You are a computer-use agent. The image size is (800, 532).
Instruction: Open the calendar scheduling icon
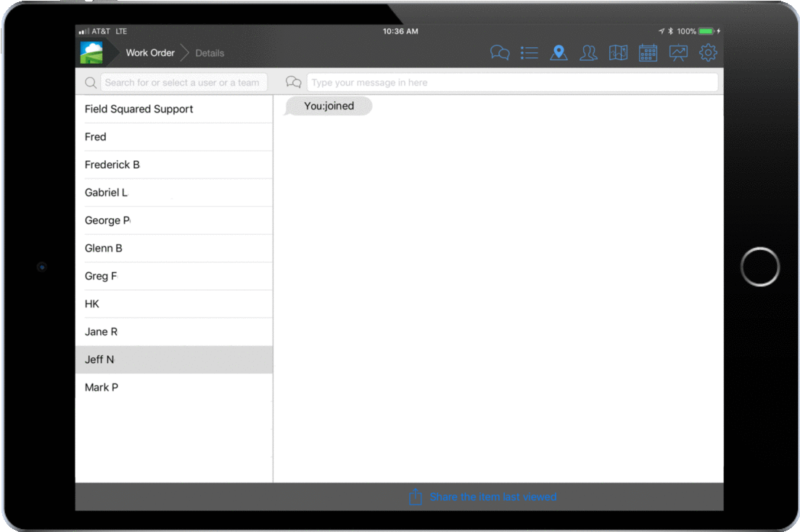tap(648, 52)
